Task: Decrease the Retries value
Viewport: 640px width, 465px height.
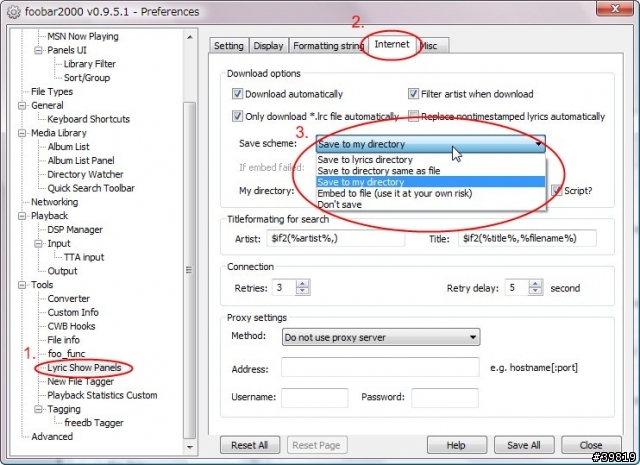Action: point(302,291)
